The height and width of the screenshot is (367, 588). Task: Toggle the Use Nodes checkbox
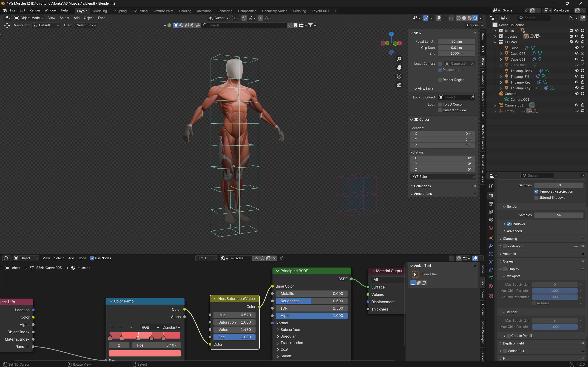pyautogui.click(x=92, y=258)
